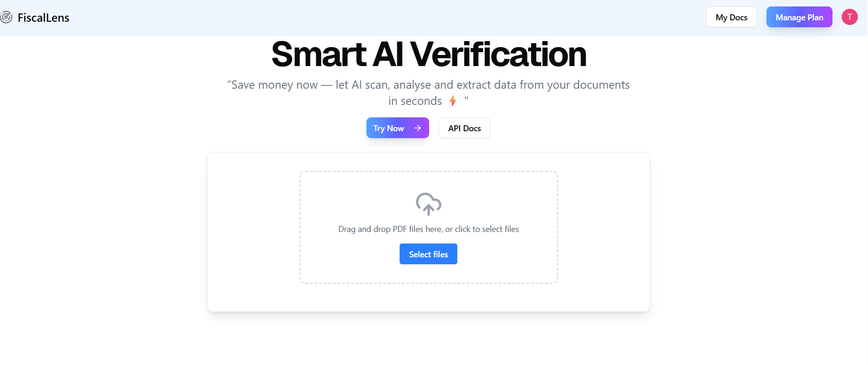
Task: Select the Smart AI Verification heading
Action: (x=429, y=55)
